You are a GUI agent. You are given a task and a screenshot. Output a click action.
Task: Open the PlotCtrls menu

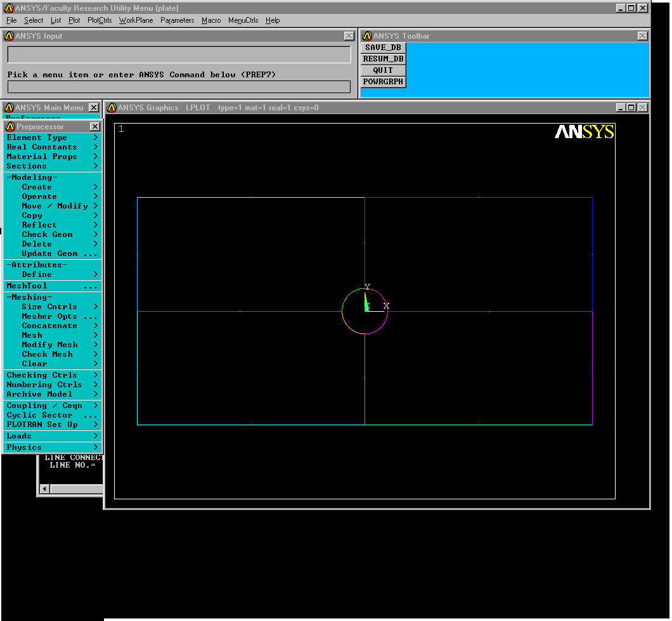(100, 20)
